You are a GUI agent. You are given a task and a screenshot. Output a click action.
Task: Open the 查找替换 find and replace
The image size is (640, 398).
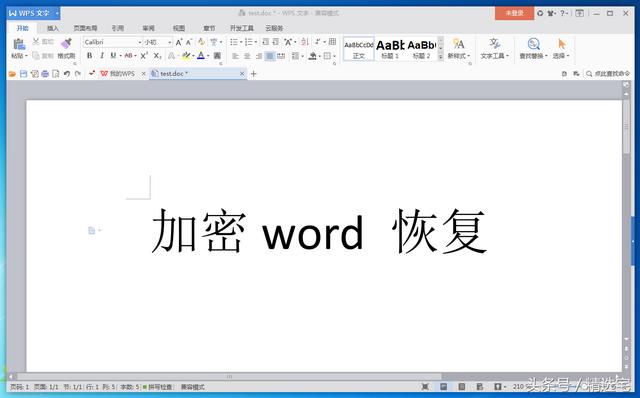point(533,49)
